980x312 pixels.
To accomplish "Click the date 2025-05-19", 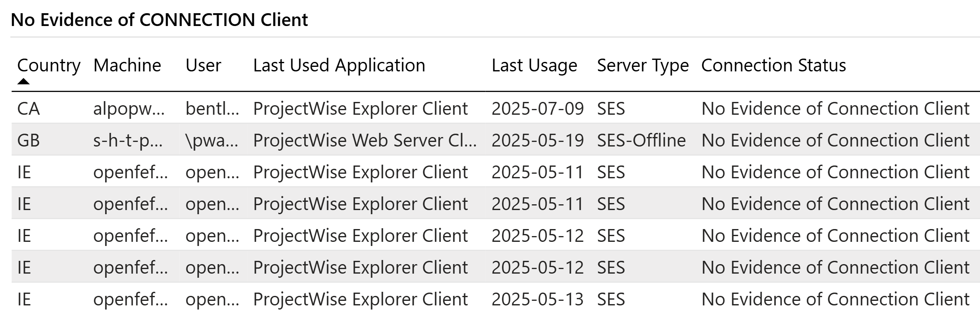I will click(538, 141).
